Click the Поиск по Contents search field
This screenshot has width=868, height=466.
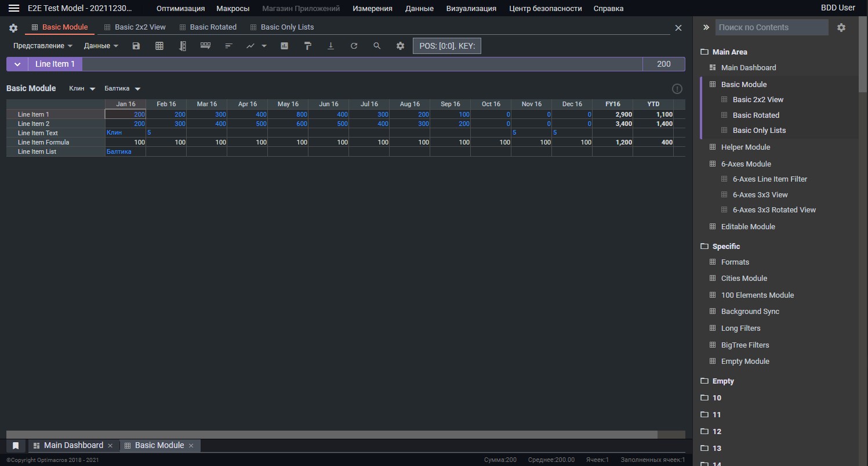tap(772, 27)
